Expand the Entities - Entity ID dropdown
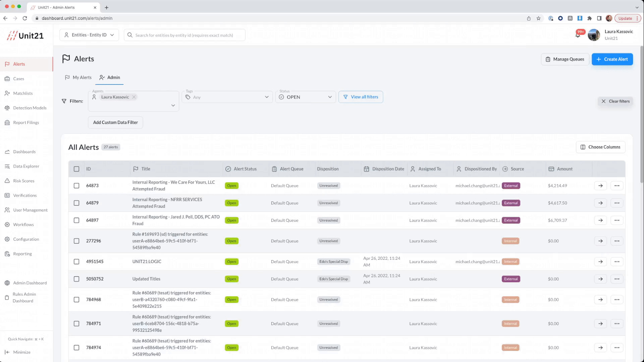 coord(89,35)
